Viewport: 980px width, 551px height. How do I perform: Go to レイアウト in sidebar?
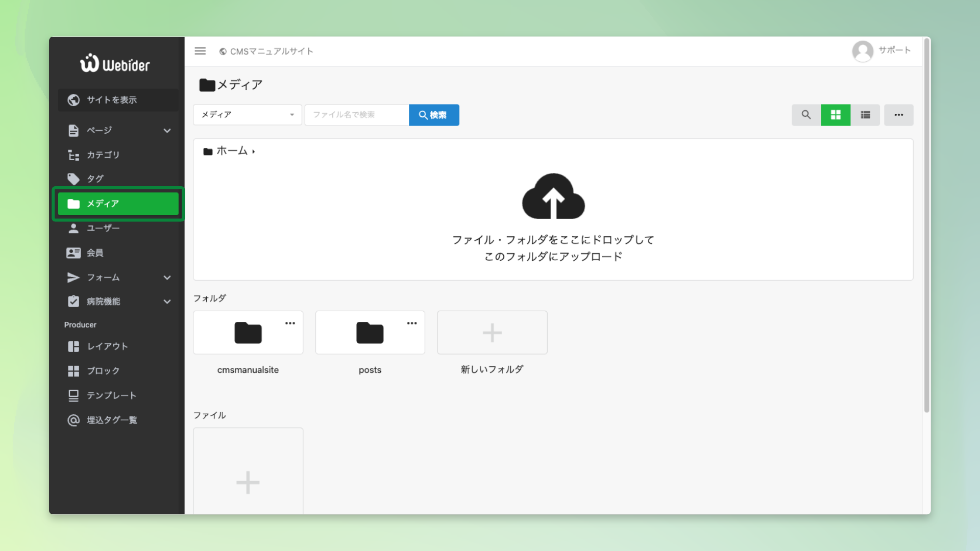point(107,346)
